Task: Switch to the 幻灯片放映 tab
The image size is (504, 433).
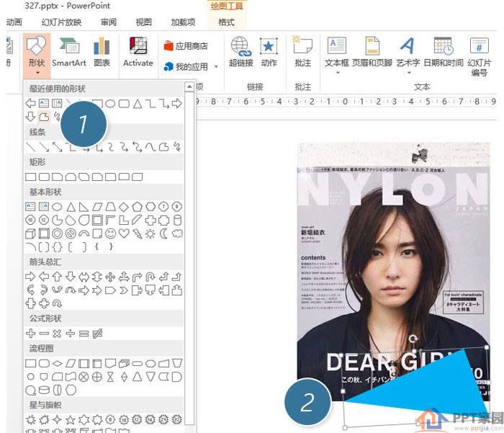Action: [61, 22]
